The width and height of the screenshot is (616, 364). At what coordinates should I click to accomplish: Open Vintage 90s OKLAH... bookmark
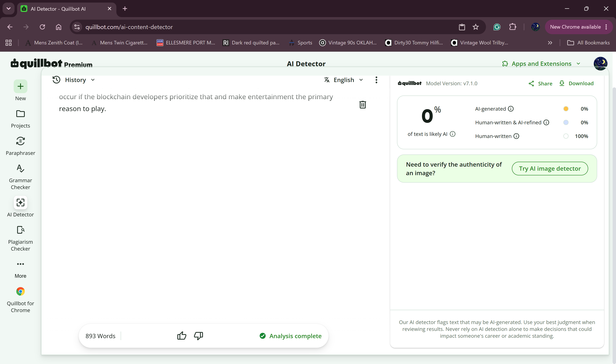[x=348, y=43]
